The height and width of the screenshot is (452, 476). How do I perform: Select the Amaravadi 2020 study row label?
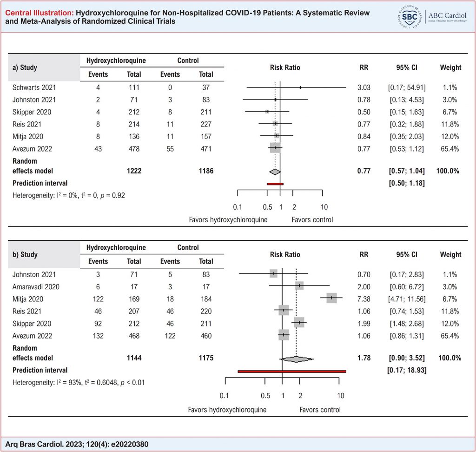(x=33, y=286)
